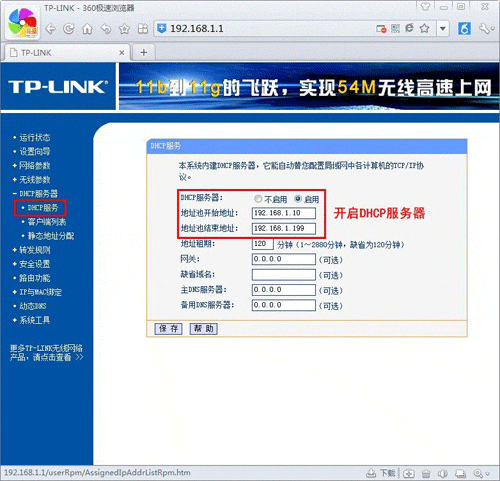Click the 帮助 button
Screen dimensions: 500x481
point(204,329)
